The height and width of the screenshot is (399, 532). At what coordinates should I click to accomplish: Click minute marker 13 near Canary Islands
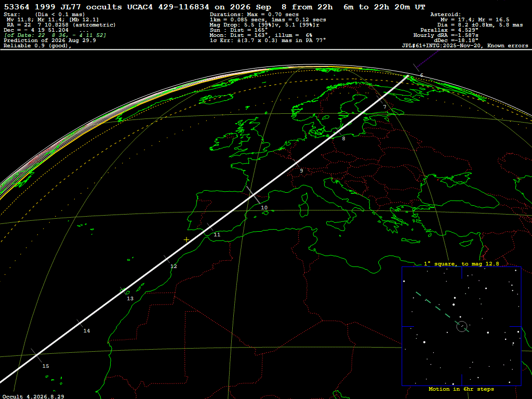coord(130,299)
